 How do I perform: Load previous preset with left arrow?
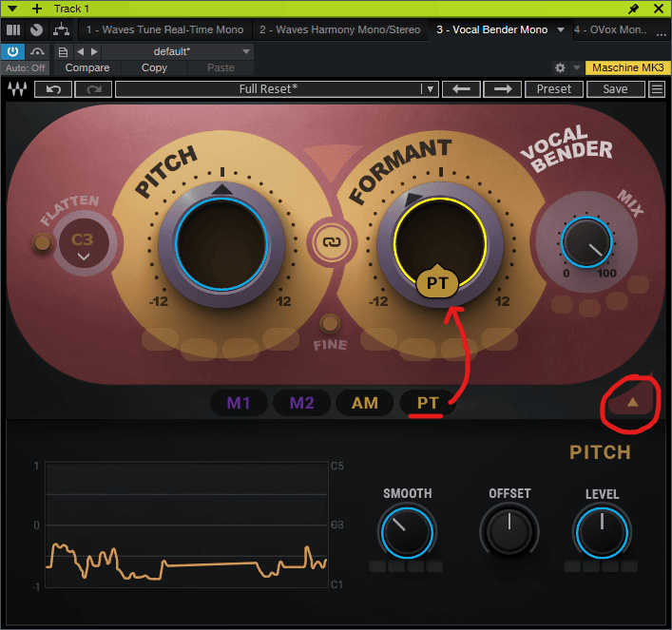[461, 89]
